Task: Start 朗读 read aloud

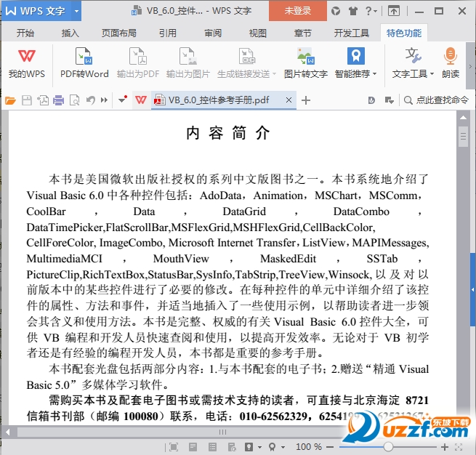Action: point(451,63)
